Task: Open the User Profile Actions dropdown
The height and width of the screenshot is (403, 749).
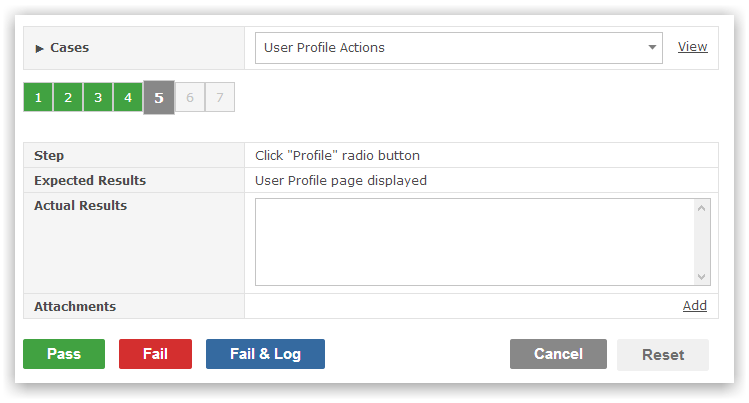Action: pyautogui.click(x=459, y=48)
